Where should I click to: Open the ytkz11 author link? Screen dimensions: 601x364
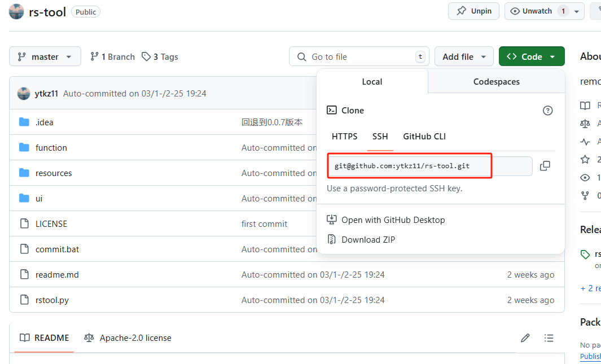(x=46, y=94)
